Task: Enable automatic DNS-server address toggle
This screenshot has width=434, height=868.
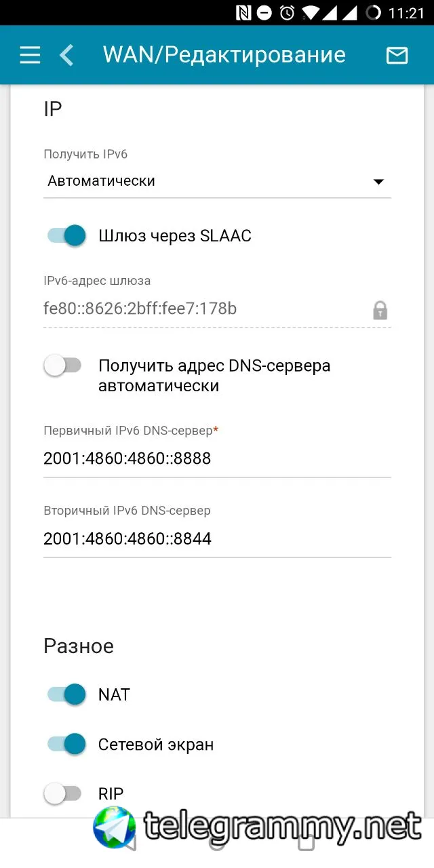Action: pos(62,366)
